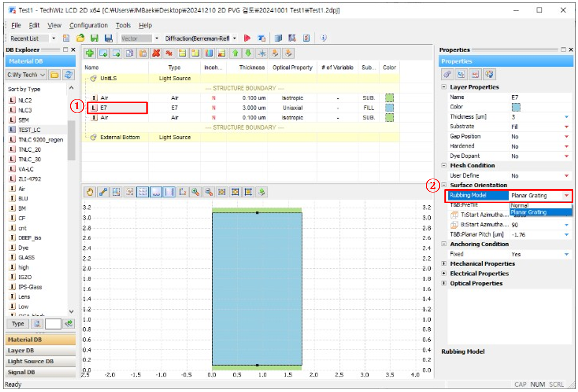This screenshot has width=578, height=392.
Task: Click the red X delete layer icon
Action: pyautogui.click(x=156, y=53)
